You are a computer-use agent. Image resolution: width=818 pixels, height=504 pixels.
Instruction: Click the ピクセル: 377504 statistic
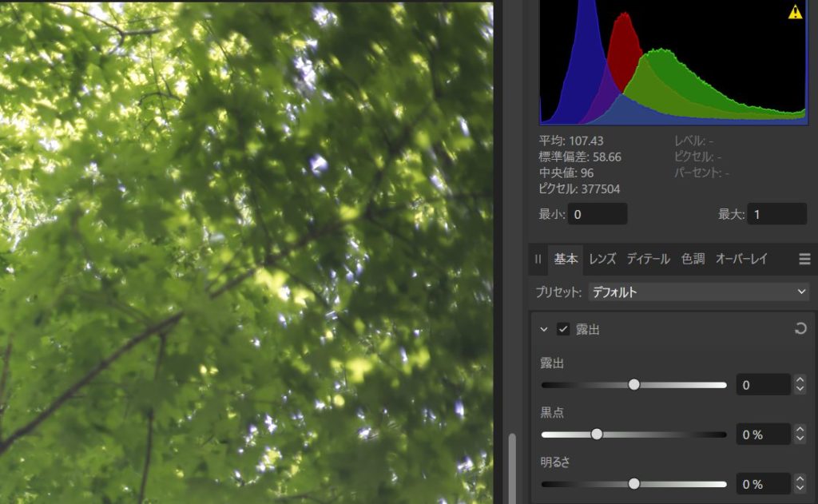[x=580, y=189]
